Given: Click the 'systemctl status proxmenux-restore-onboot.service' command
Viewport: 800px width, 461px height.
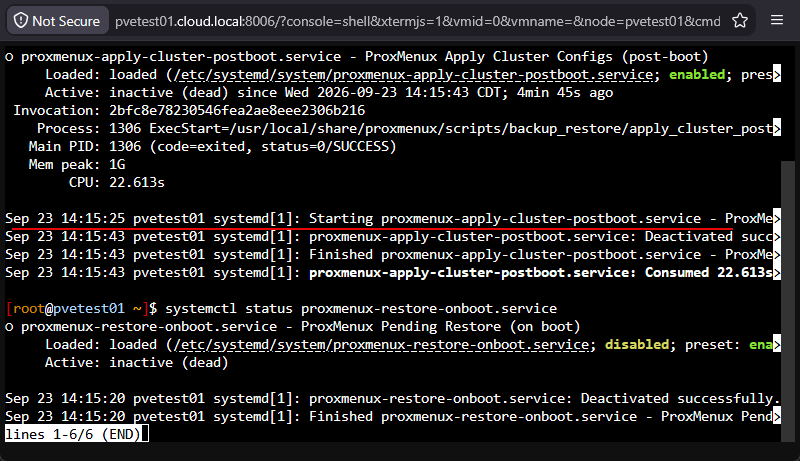Looking at the screenshot, I should (x=361, y=309).
